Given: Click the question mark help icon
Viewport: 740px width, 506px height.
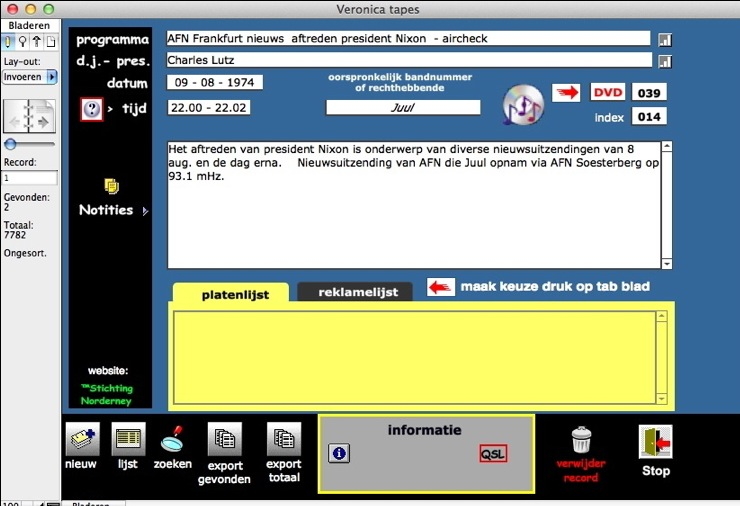Looking at the screenshot, I should tap(92, 109).
